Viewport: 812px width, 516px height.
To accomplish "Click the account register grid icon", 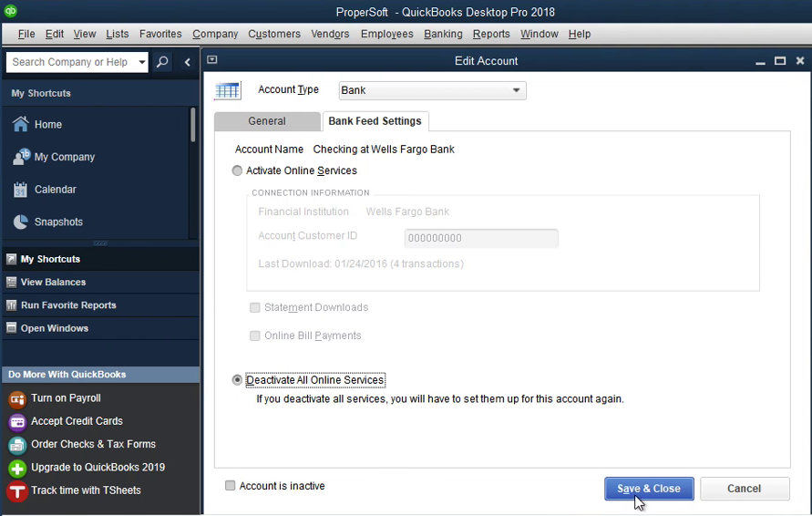I will tap(227, 90).
